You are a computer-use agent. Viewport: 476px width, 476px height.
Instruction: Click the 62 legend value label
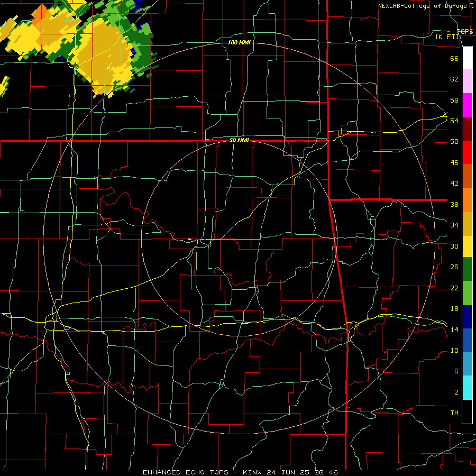(454, 79)
